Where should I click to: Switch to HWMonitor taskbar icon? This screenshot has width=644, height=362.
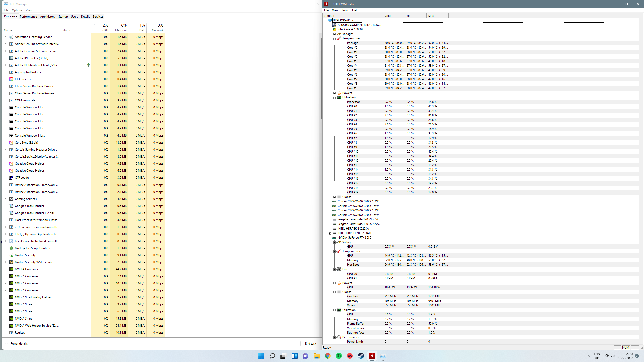372,356
